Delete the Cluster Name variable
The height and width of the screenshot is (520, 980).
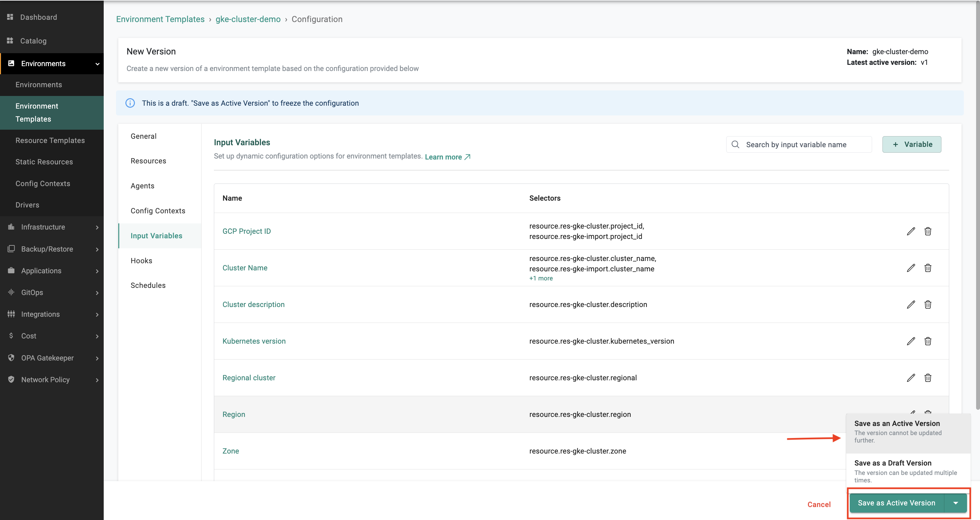click(x=928, y=268)
